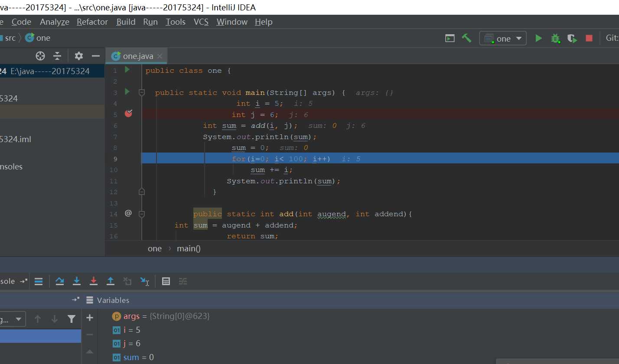This screenshot has width=619, height=364.
Task: Open the VCS menu
Action: (201, 22)
